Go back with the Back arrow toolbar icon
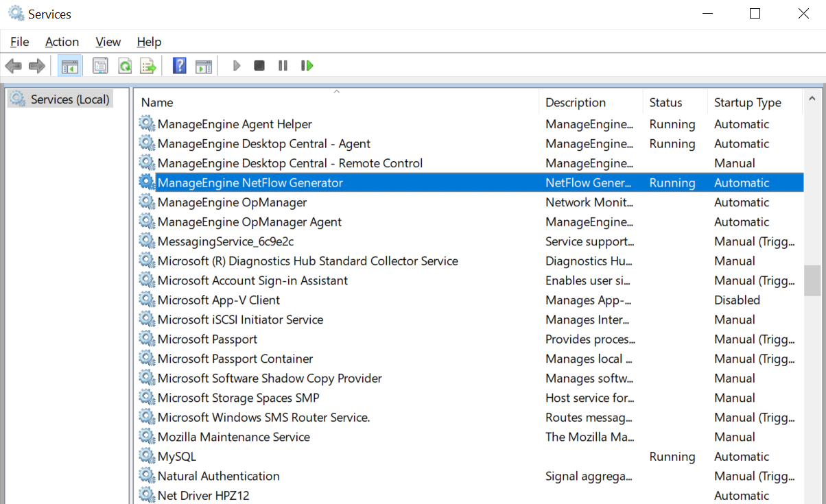 point(13,66)
